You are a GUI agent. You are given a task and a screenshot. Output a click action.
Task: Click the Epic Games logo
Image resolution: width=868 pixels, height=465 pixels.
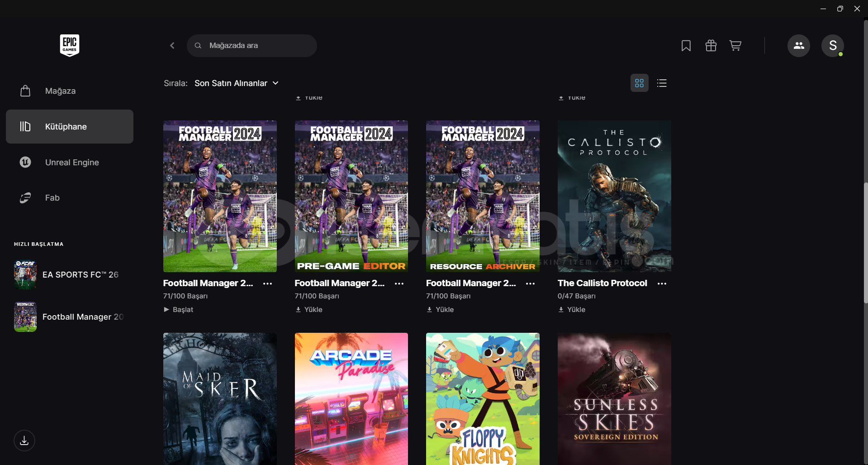pos(70,45)
